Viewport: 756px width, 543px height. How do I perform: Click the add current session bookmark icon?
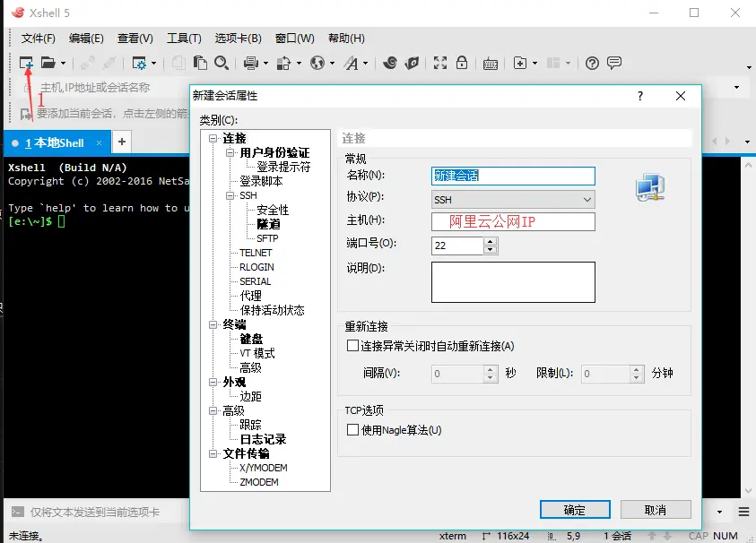point(26,114)
